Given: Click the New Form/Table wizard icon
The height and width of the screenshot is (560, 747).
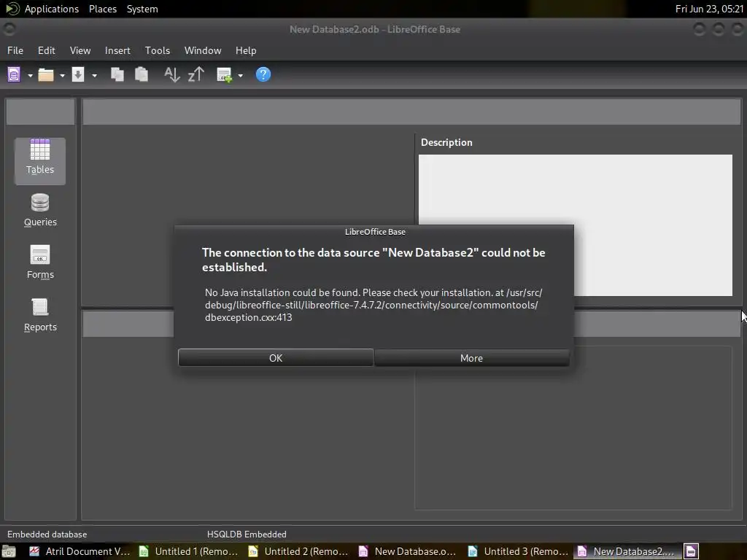Looking at the screenshot, I should pyautogui.click(x=225, y=75).
